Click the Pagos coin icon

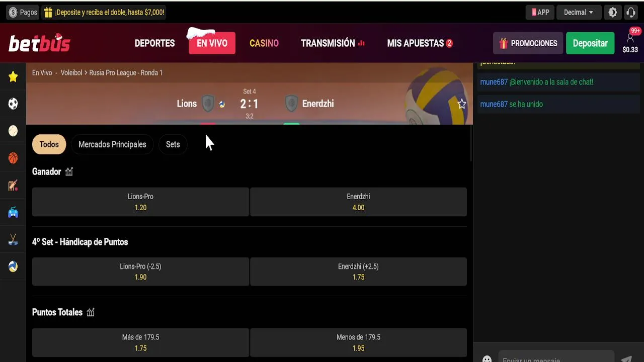point(13,13)
